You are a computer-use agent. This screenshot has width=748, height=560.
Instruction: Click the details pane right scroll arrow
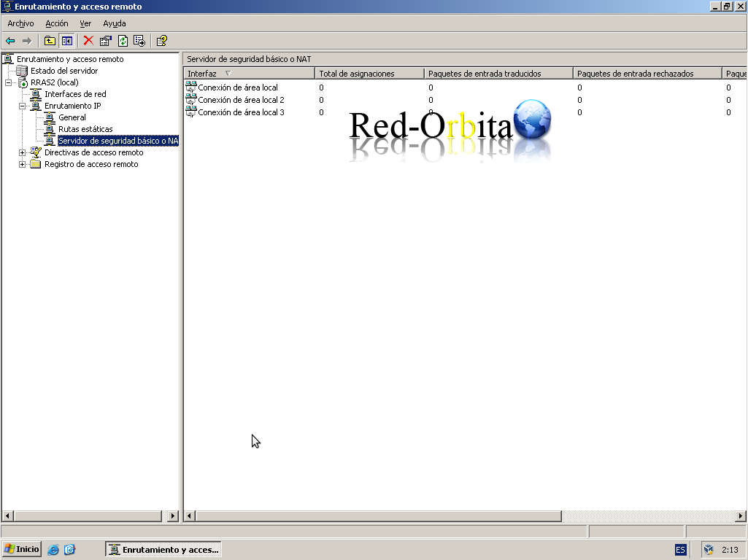click(x=741, y=516)
